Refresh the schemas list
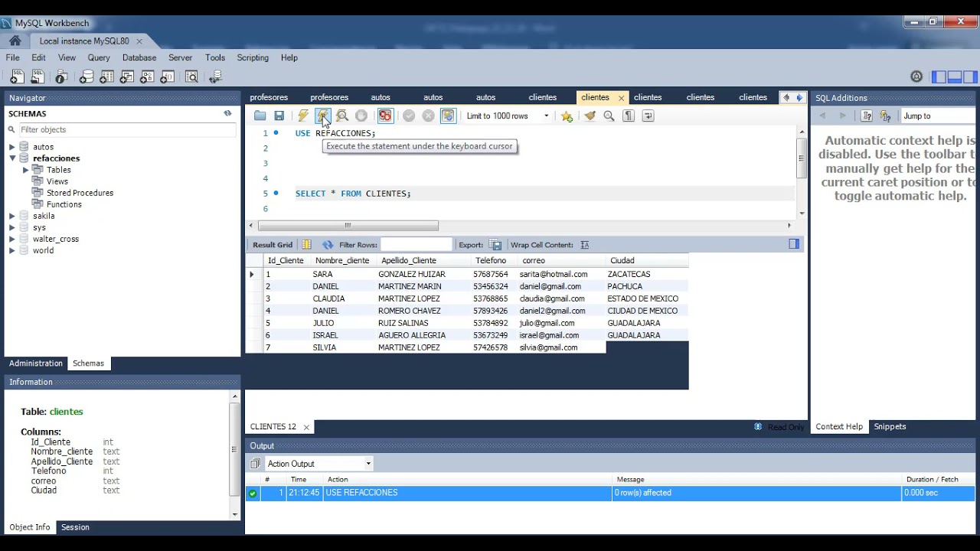 point(227,113)
